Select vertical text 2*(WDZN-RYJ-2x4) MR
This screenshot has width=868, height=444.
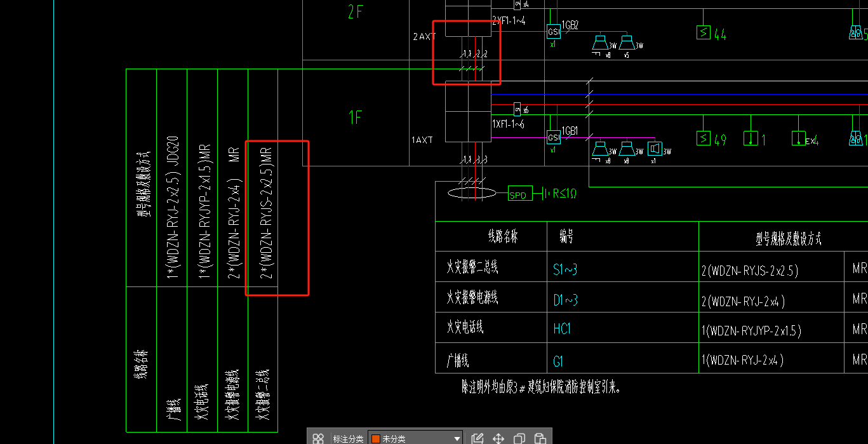[234, 214]
